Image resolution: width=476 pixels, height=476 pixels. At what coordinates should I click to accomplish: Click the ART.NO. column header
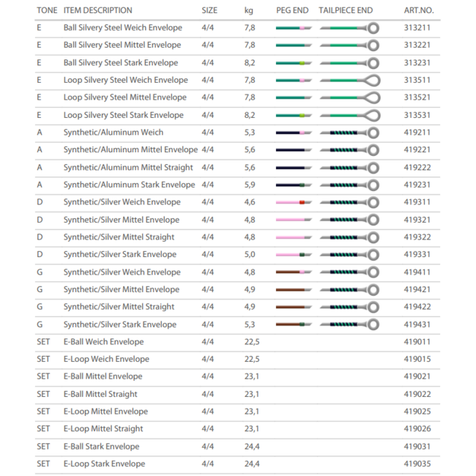(419, 10)
